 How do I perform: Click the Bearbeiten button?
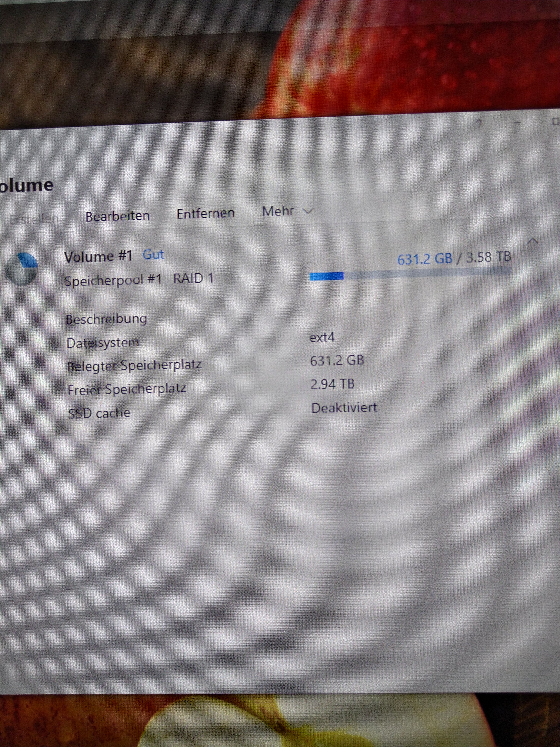(x=117, y=216)
